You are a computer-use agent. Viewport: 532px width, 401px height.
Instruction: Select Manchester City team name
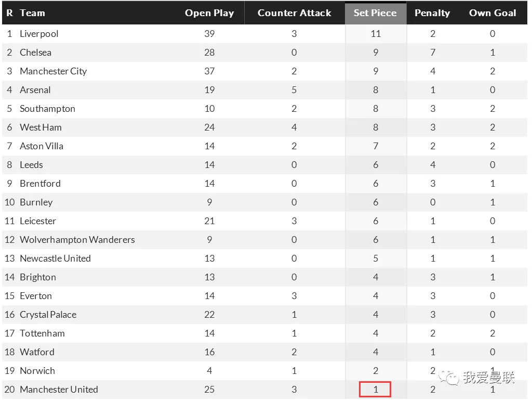[x=53, y=71]
